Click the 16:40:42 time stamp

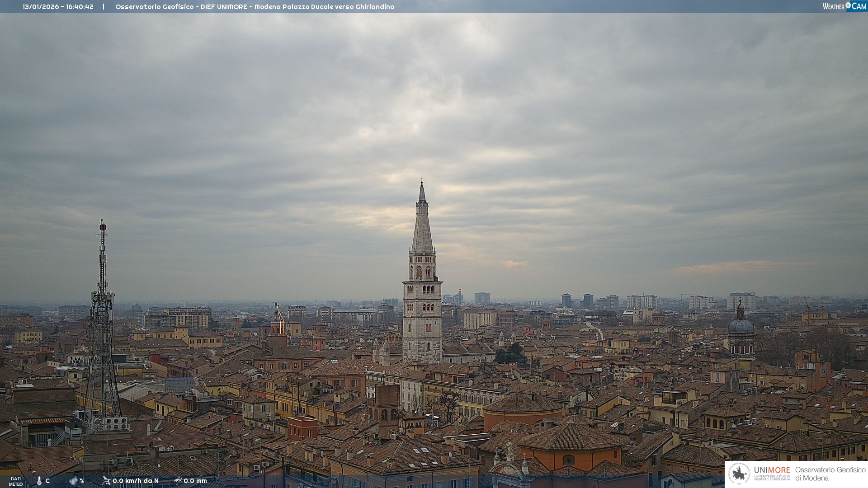[80, 7]
